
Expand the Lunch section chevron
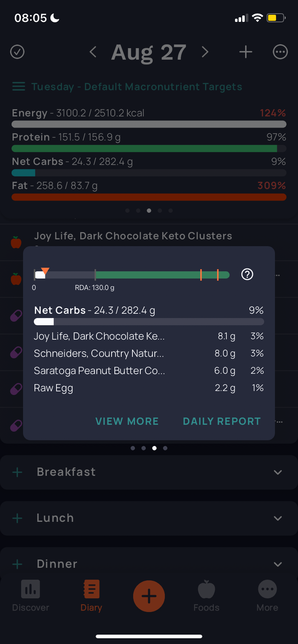(x=278, y=518)
